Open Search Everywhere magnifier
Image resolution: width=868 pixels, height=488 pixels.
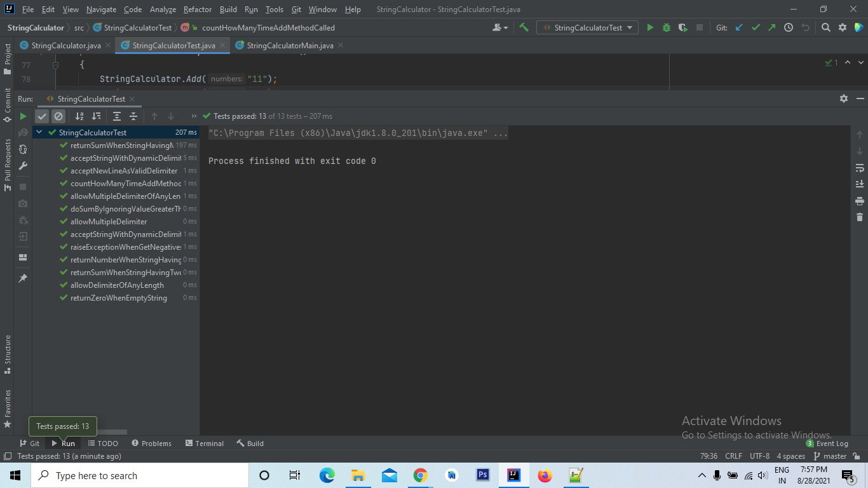pyautogui.click(x=824, y=27)
